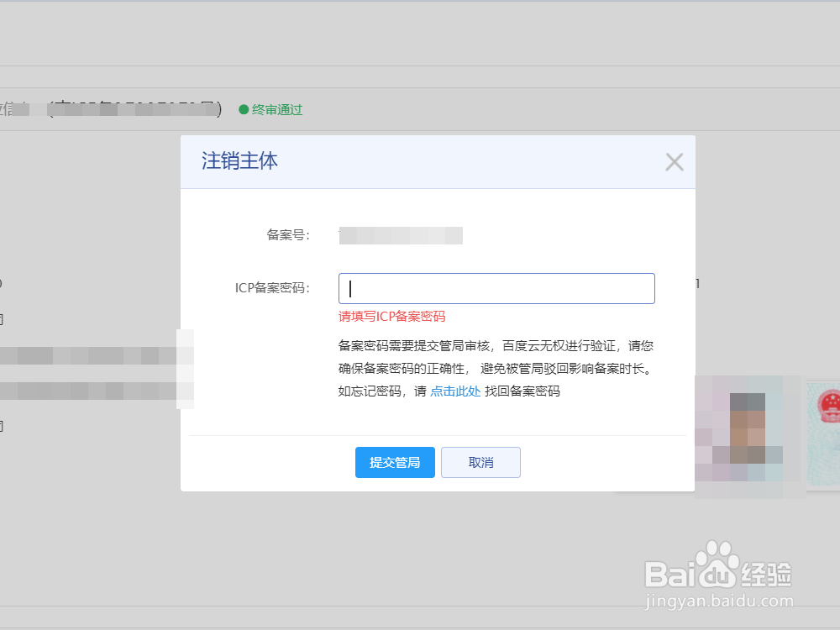The width and height of the screenshot is (840, 630).
Task: Open the 点击此处 password recovery link
Action: click(456, 391)
